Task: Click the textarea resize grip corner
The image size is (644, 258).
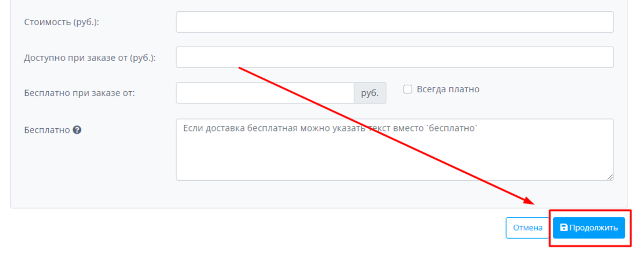Action: tap(610, 176)
